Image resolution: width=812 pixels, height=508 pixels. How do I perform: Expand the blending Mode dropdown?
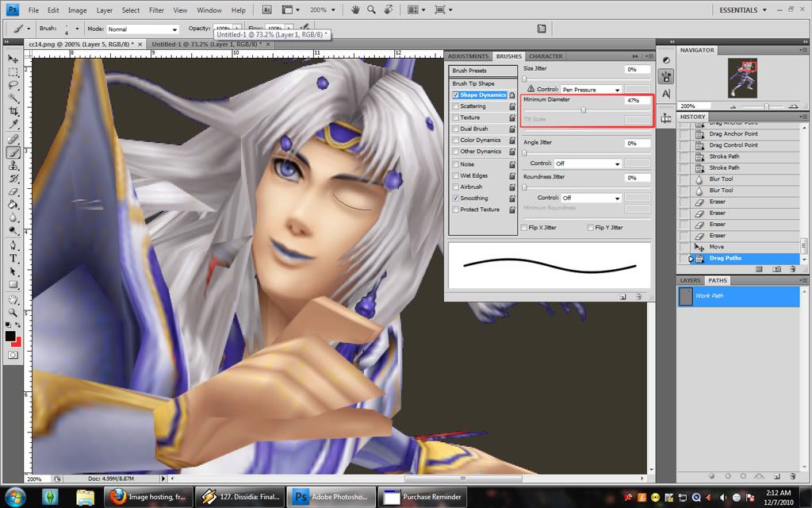click(143, 29)
